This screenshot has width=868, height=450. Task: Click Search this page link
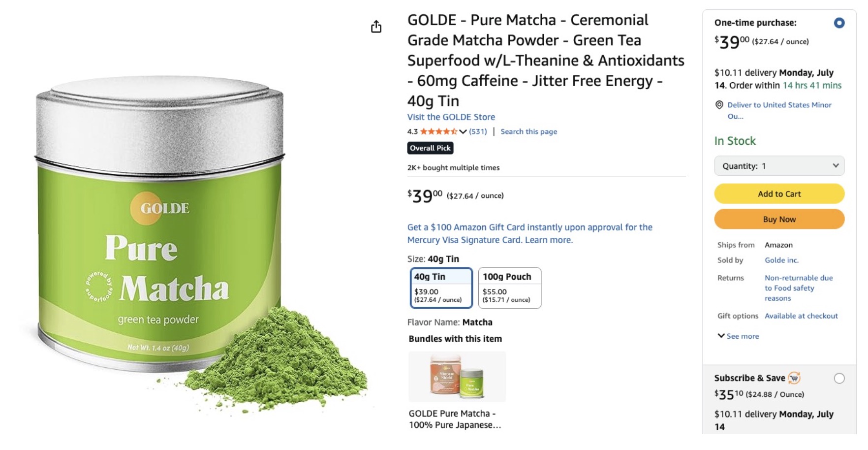[x=528, y=131]
